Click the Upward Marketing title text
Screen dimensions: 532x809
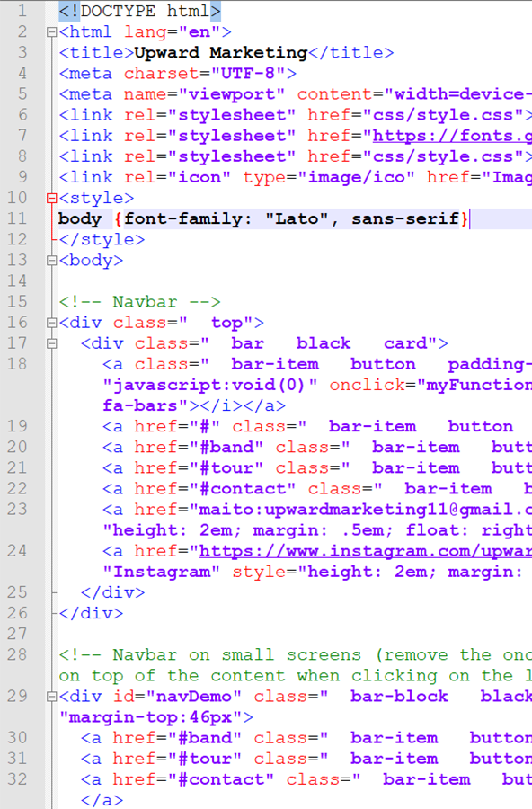(x=220, y=53)
